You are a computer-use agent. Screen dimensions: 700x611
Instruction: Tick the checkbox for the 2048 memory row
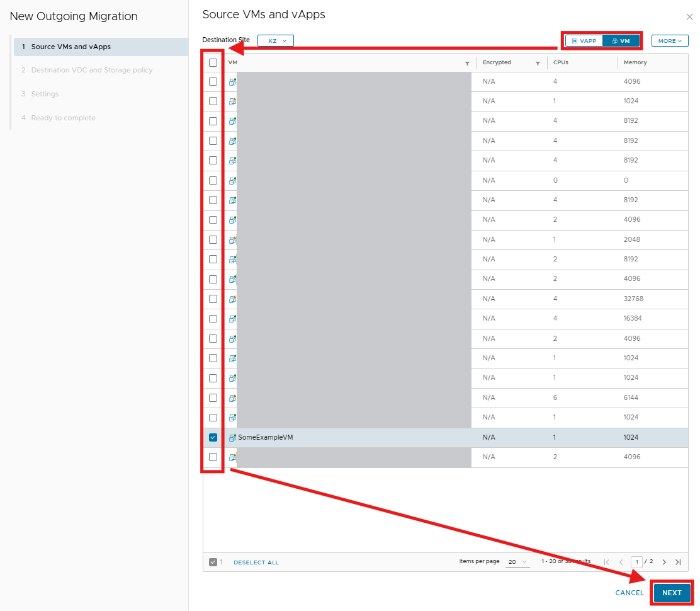[213, 239]
